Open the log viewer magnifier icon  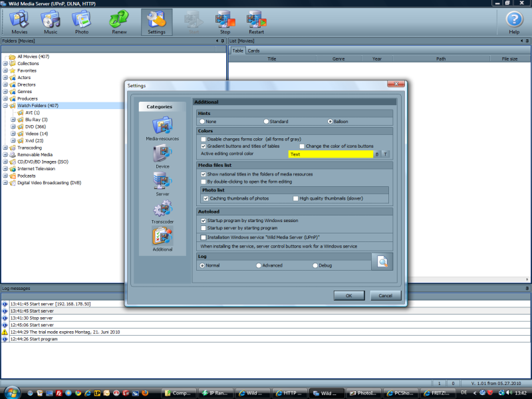382,261
